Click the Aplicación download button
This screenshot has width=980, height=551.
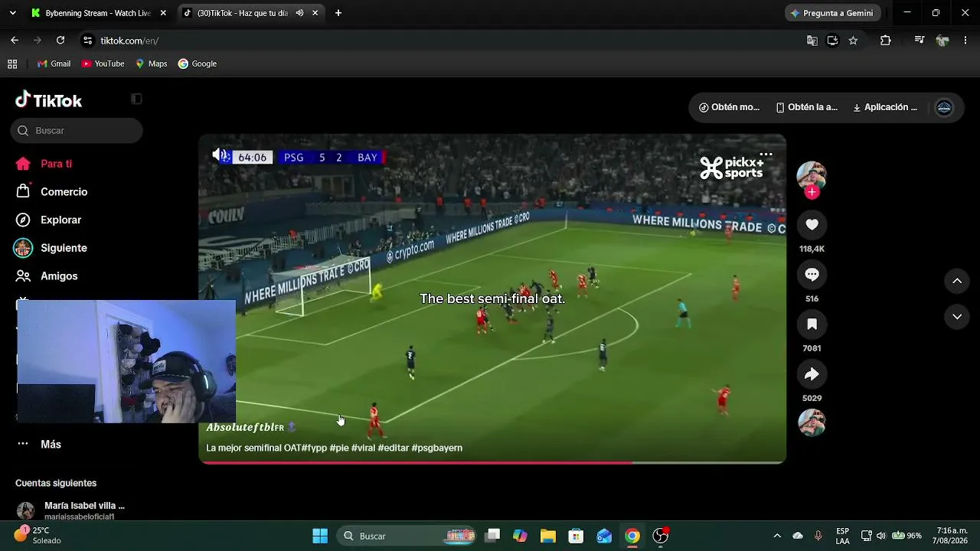(x=884, y=107)
